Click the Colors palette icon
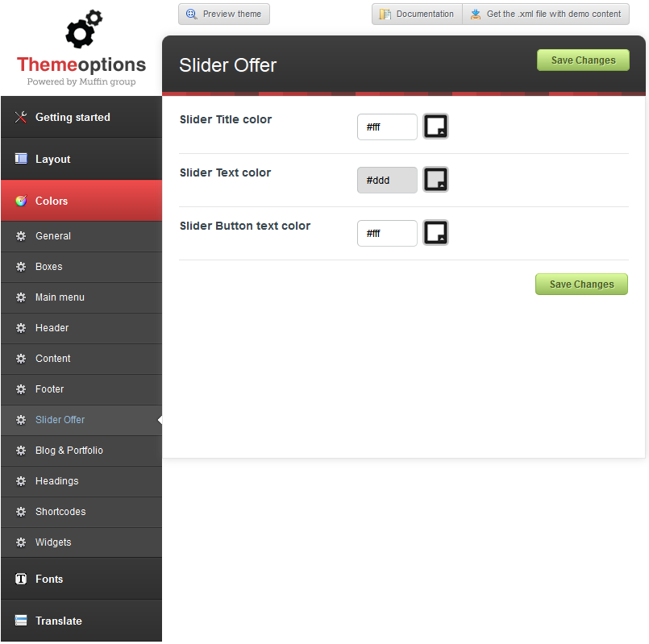 [x=21, y=201]
